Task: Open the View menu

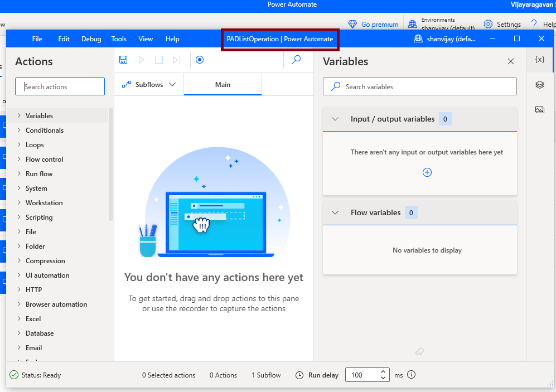Action: 146,39
